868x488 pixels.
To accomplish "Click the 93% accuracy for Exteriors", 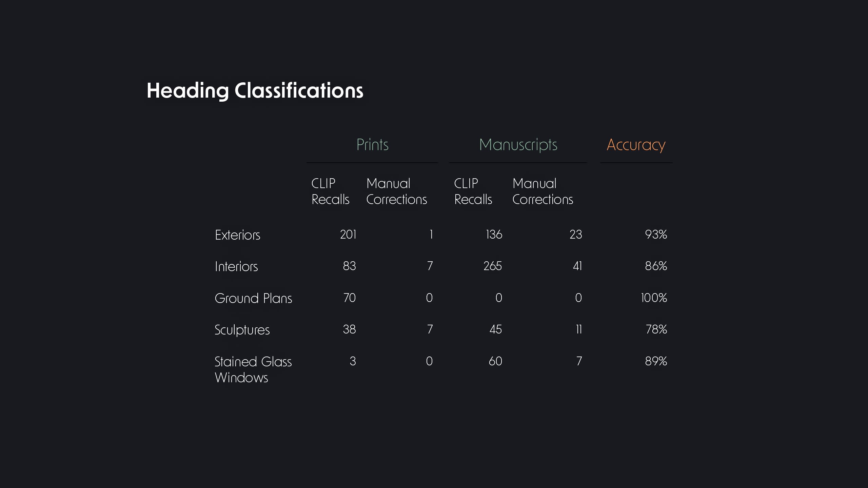I will 656,235.
